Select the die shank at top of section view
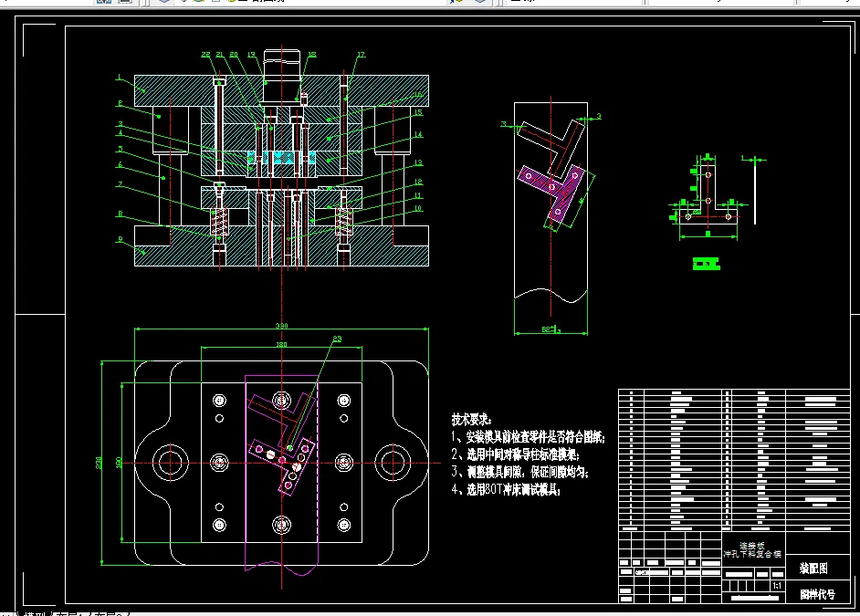Viewport: 860px width, 616px height. 282,77
